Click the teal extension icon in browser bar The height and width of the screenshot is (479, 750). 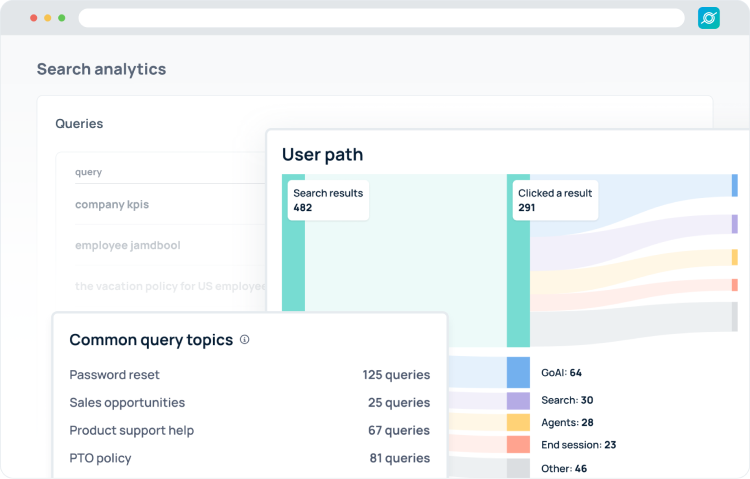(708, 18)
